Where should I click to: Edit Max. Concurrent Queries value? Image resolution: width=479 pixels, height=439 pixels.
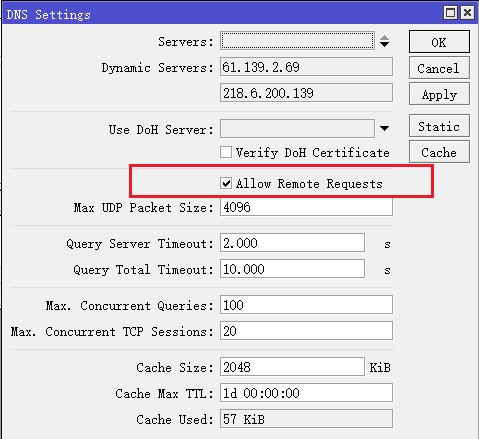[306, 305]
